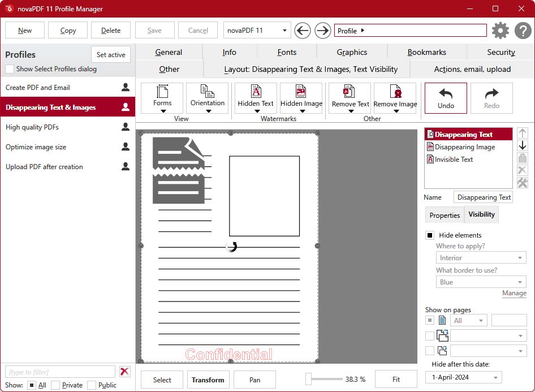Click the Copy profile button
Screen dimensions: 535x392
(x=68, y=31)
